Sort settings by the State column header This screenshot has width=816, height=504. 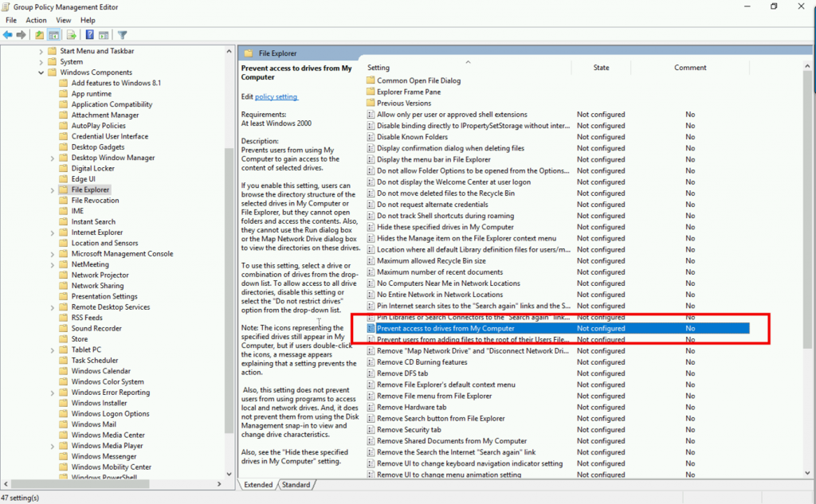600,67
